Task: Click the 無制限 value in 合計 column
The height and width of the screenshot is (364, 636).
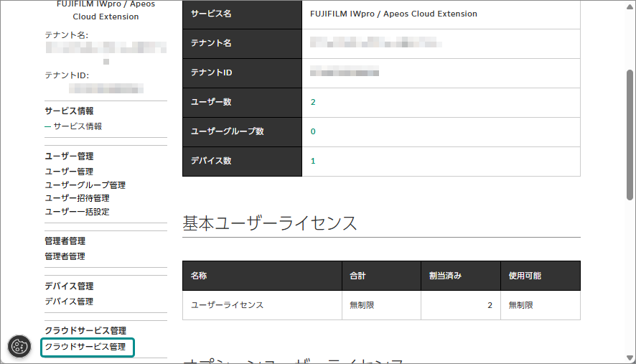Action: point(362,305)
